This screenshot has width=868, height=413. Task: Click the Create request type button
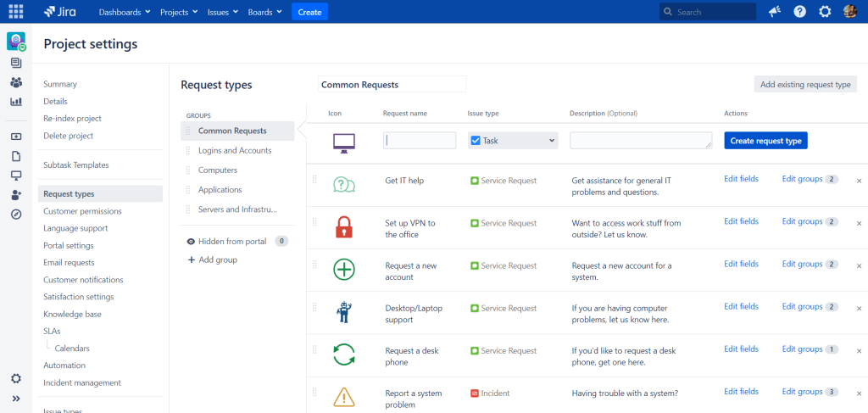[x=765, y=141]
